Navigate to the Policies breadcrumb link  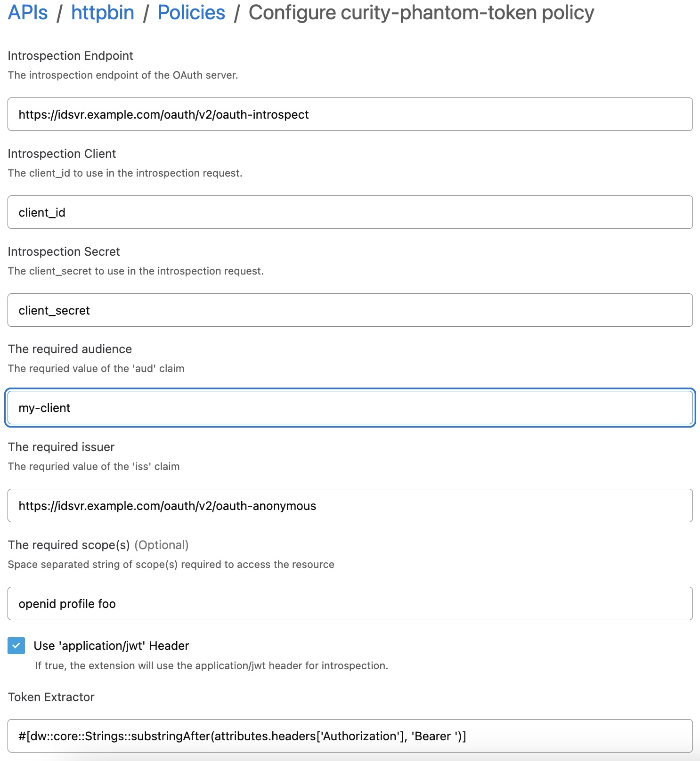pyautogui.click(x=191, y=13)
